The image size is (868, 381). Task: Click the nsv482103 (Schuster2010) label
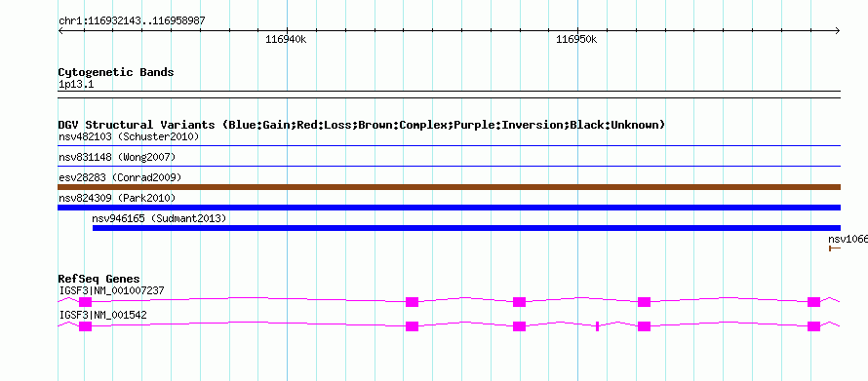pyautogui.click(x=129, y=136)
